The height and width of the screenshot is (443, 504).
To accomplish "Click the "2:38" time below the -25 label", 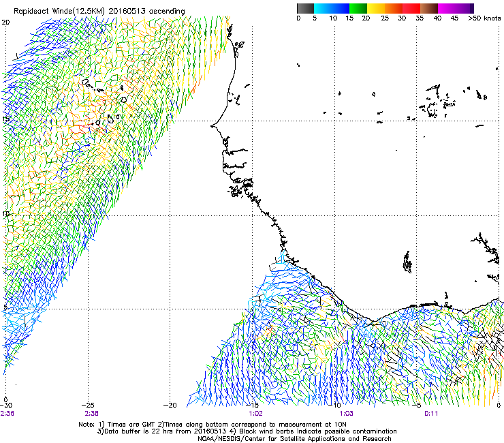I will 92,414.
